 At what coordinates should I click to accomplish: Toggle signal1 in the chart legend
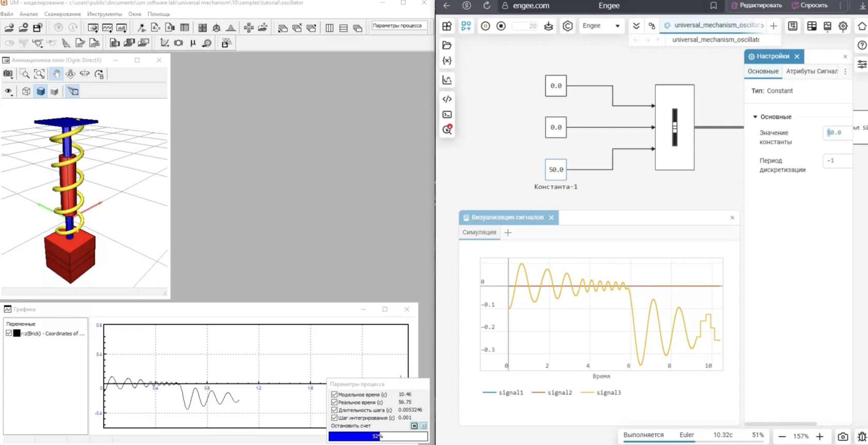pos(503,393)
